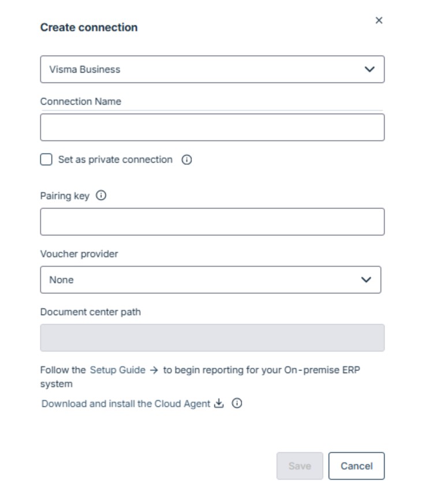Click info icon beside private connection option
Image resolution: width=448 pixels, height=500 pixels.
point(186,160)
